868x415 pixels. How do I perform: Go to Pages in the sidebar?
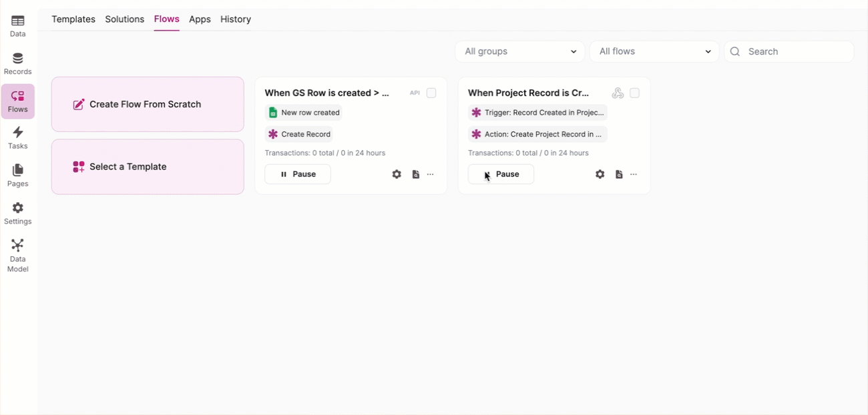tap(17, 175)
